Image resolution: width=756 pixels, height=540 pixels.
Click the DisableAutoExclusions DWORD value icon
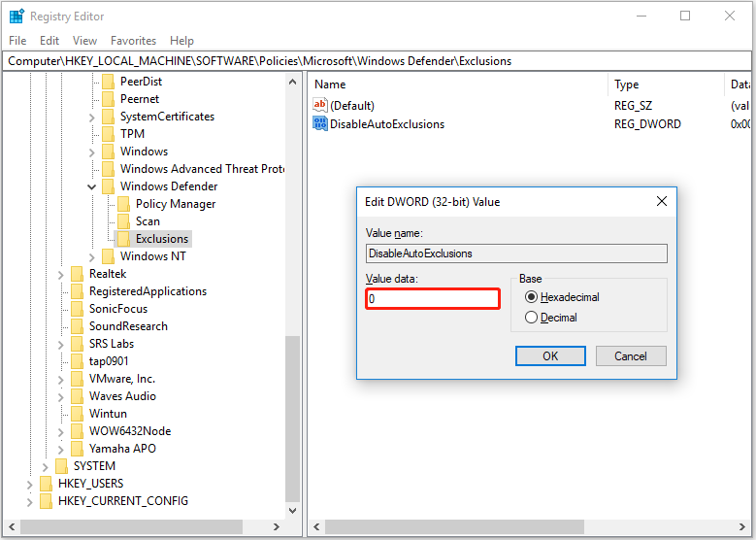coord(319,123)
